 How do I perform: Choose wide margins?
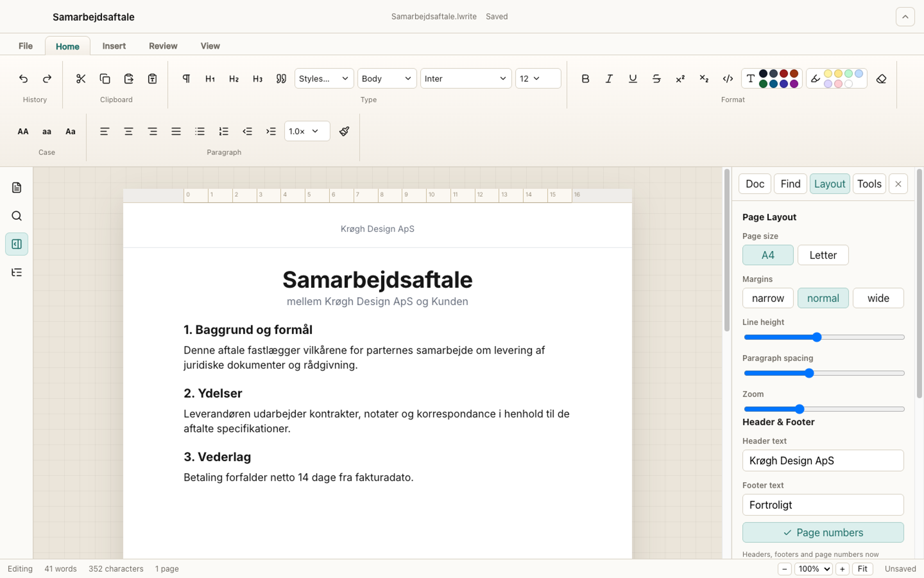point(878,298)
